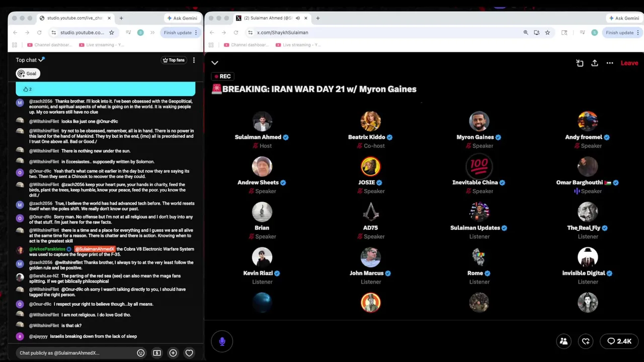Click the thumbs-up 2 likes in pinned banner

click(x=27, y=89)
